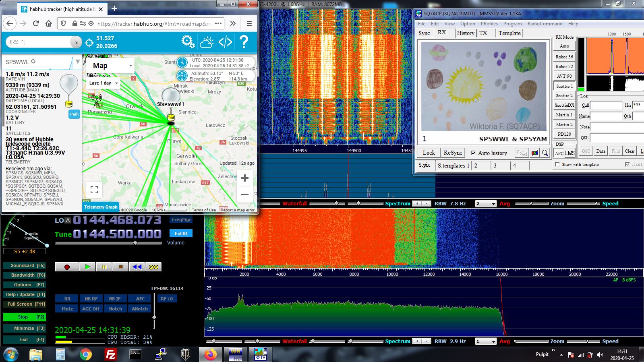The height and width of the screenshot is (362, 644).
Task: Toggle the AGC Off button in HDSDR
Action: (91, 309)
